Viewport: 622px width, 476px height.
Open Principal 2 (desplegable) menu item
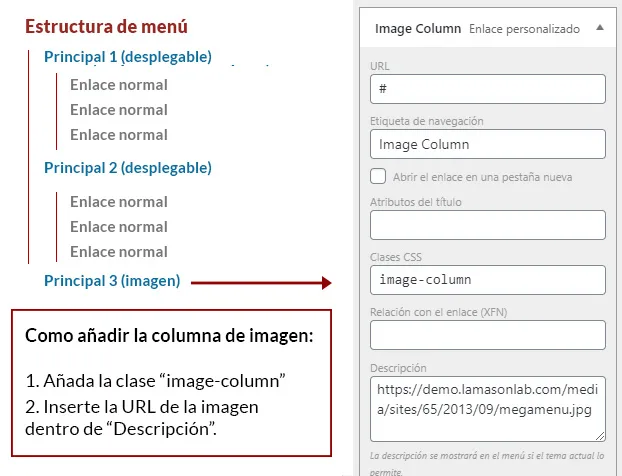(128, 168)
